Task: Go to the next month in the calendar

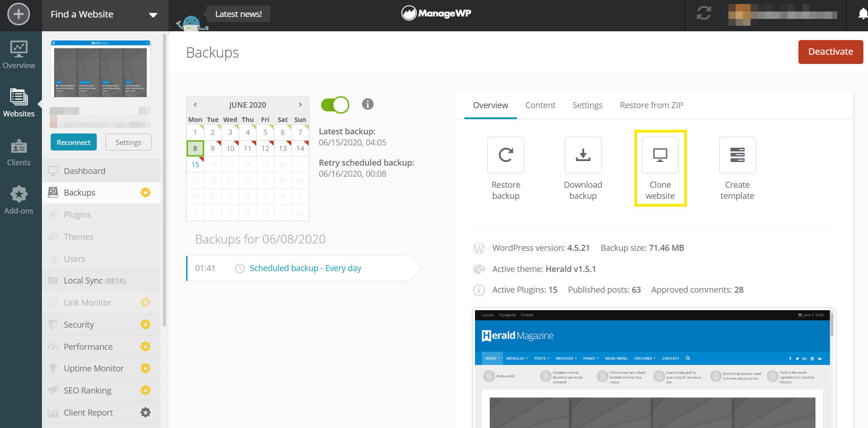Action: point(300,104)
